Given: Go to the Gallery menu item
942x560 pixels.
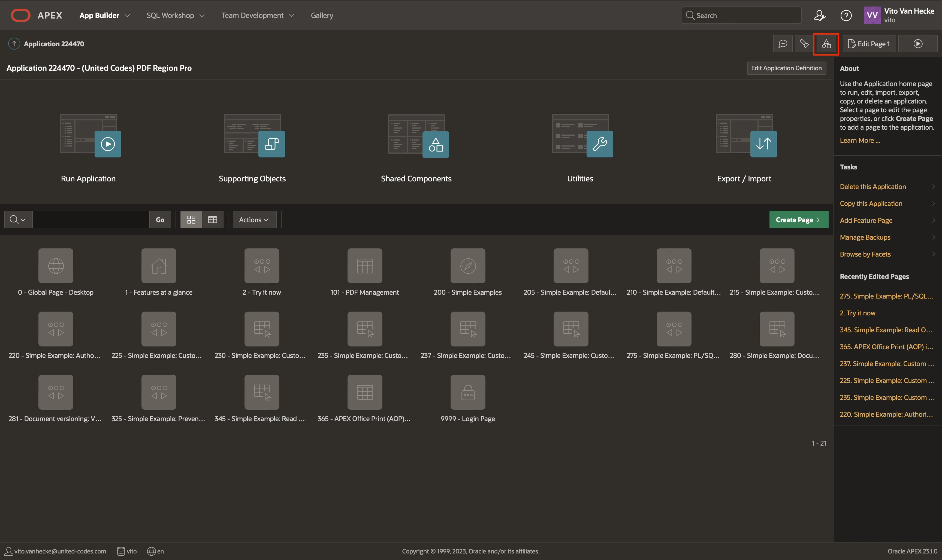Looking at the screenshot, I should pyautogui.click(x=322, y=16).
